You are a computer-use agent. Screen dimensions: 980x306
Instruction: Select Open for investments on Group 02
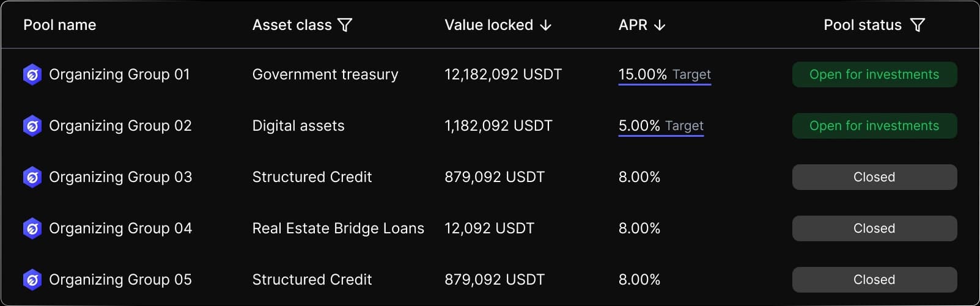[874, 126]
